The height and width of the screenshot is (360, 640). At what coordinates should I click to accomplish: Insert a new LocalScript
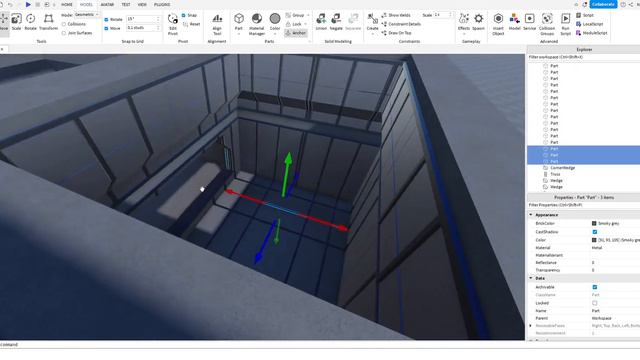[x=589, y=24]
